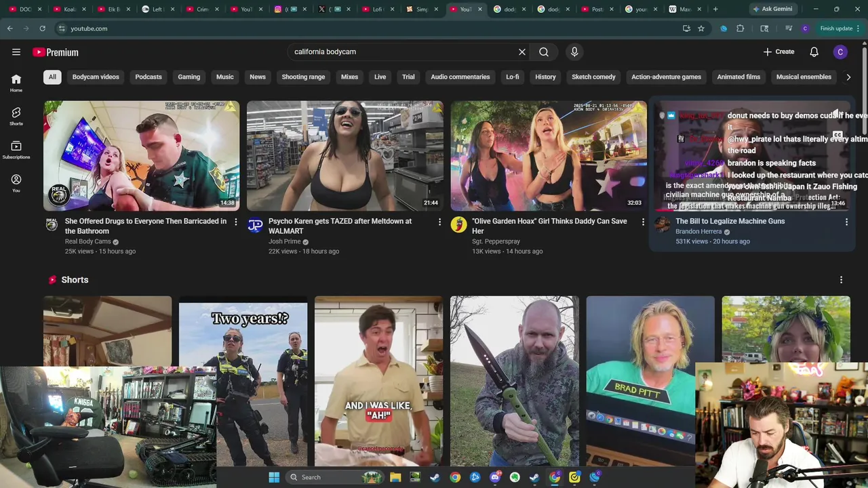Screen dimensions: 868x488
Task: Go to YouTube Premium home logo
Action: pos(56,52)
